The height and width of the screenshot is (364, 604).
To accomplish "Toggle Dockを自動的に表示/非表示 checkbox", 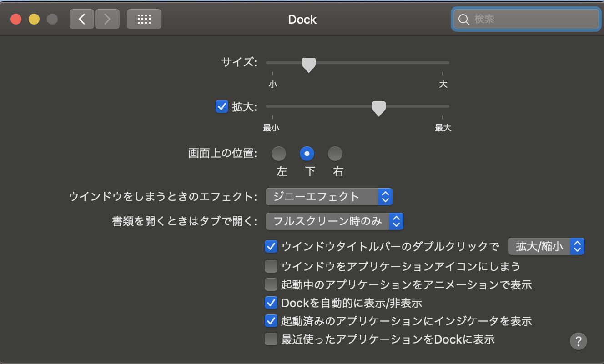I will [x=271, y=302].
